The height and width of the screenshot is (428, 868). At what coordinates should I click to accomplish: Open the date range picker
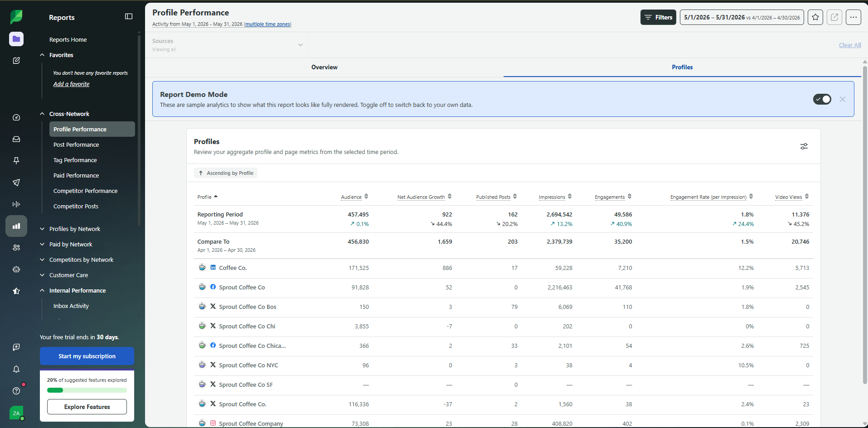coord(742,17)
